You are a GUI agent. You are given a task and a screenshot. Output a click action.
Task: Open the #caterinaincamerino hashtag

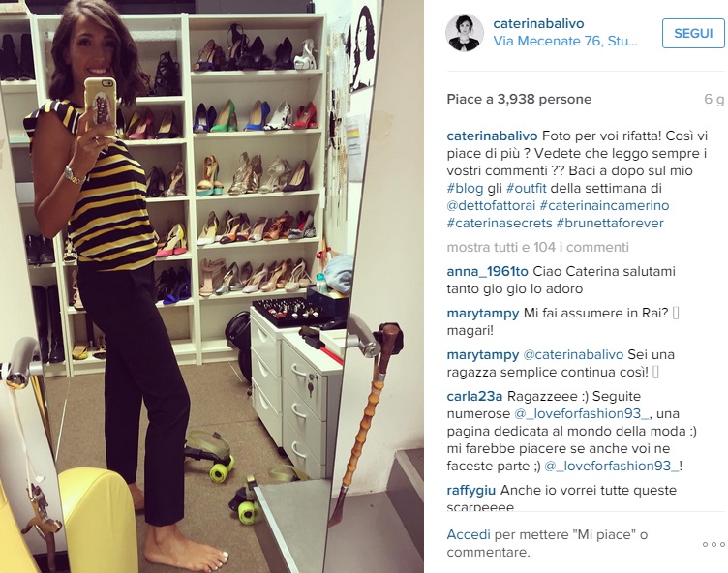point(604,206)
